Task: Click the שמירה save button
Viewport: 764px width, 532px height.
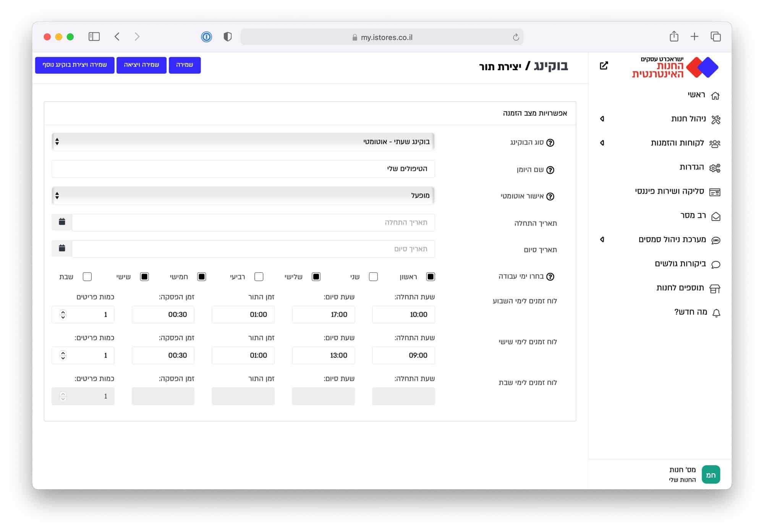Action: click(x=185, y=65)
